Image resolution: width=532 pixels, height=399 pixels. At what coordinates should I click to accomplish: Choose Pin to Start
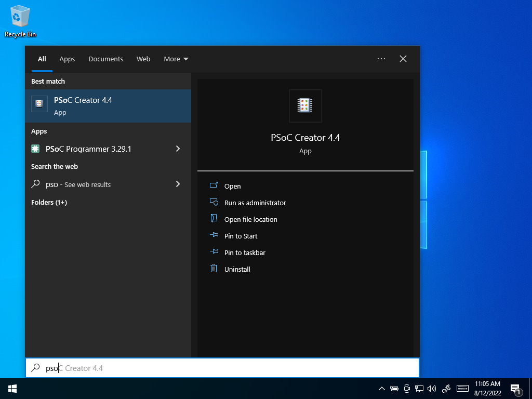[x=241, y=236]
